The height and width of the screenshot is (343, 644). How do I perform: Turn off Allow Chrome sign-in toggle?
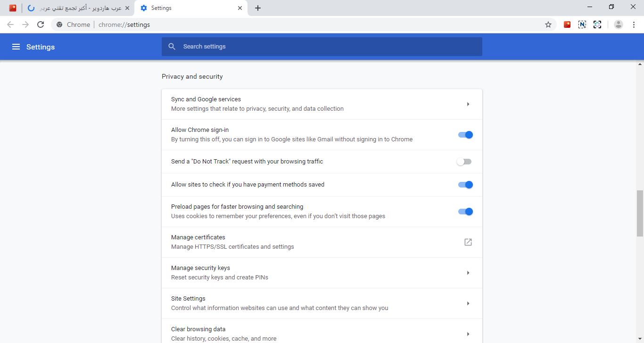(x=465, y=135)
